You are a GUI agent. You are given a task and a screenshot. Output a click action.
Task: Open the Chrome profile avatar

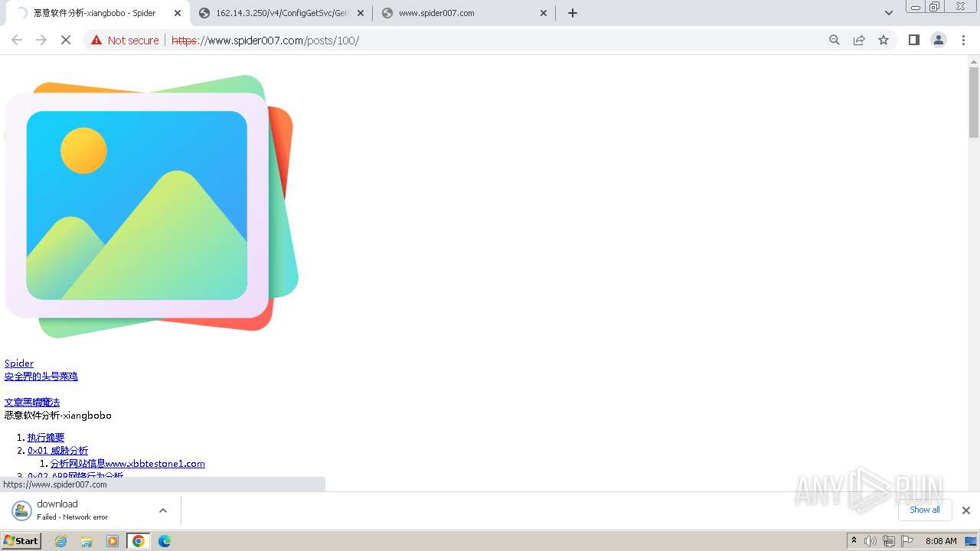click(x=939, y=40)
